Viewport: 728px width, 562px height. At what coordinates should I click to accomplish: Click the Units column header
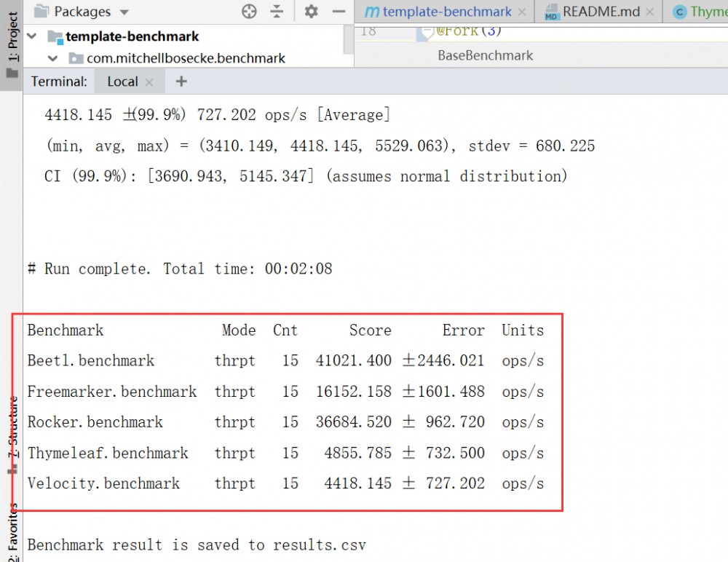point(523,331)
